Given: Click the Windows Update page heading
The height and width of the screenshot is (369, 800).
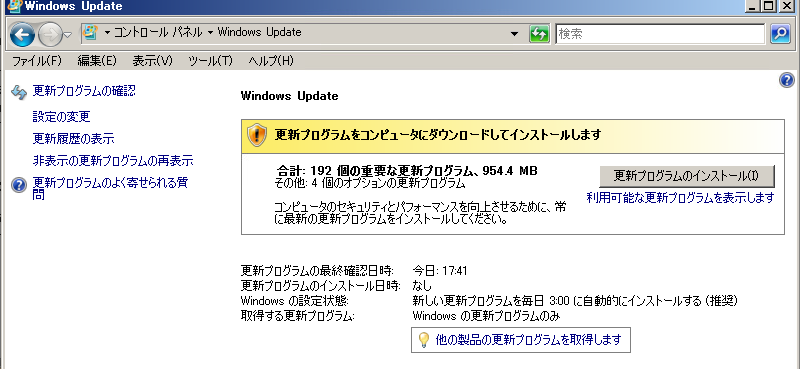Looking at the screenshot, I should click(289, 96).
